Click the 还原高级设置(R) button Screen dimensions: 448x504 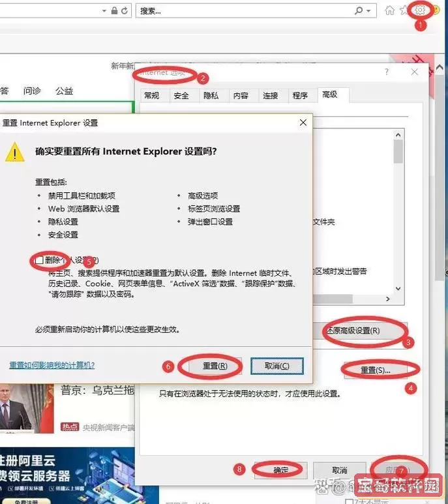click(360, 331)
